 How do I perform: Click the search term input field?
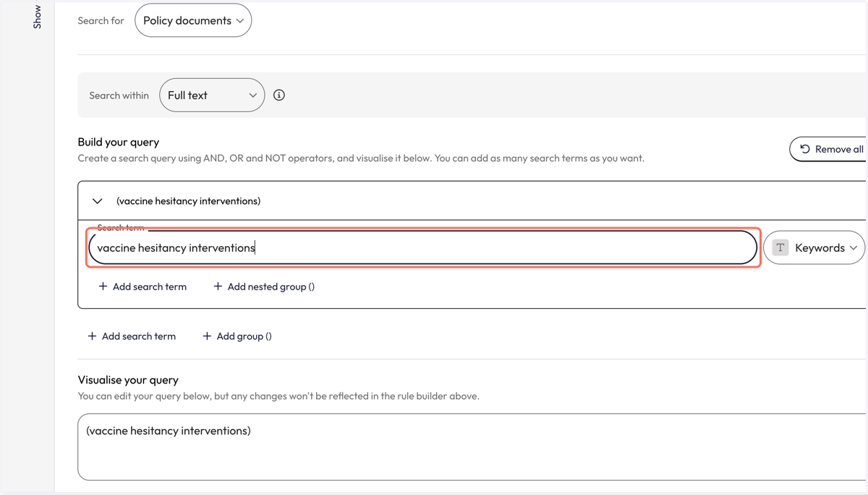[422, 247]
